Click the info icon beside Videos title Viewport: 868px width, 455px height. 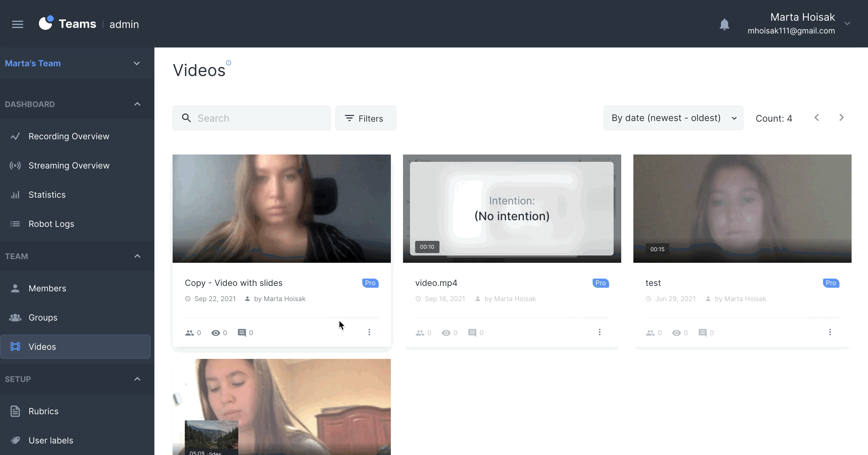point(229,63)
